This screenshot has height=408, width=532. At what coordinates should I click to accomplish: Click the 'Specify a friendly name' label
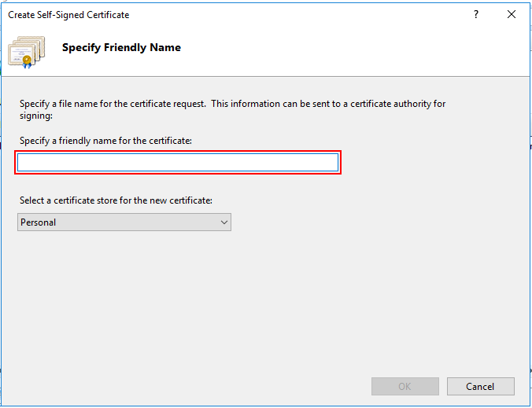click(105, 141)
